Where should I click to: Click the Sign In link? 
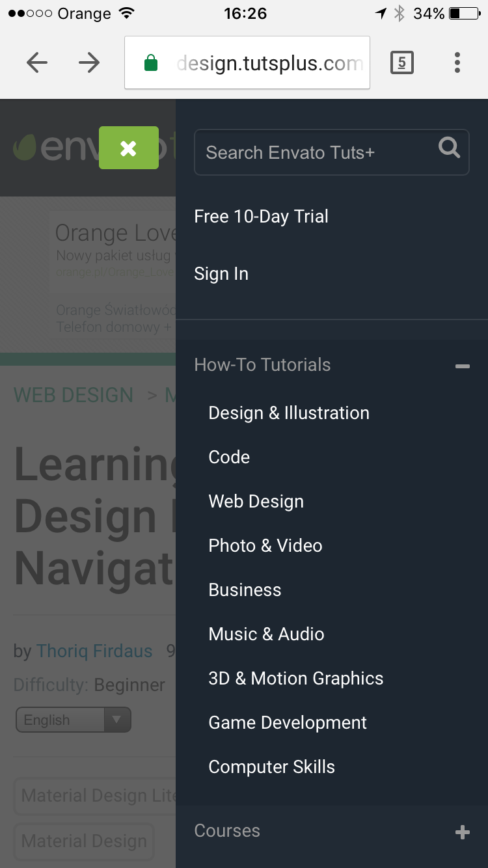click(221, 274)
